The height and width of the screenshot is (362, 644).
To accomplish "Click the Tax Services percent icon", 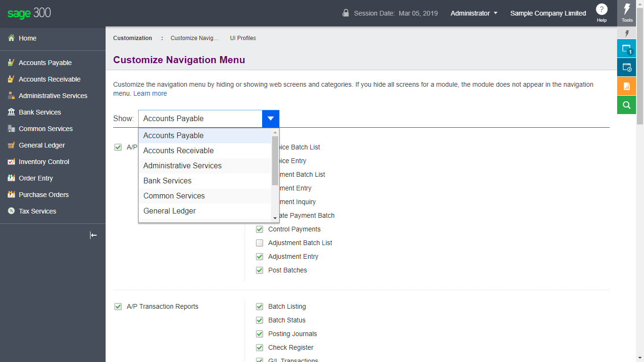I will [x=10, y=211].
